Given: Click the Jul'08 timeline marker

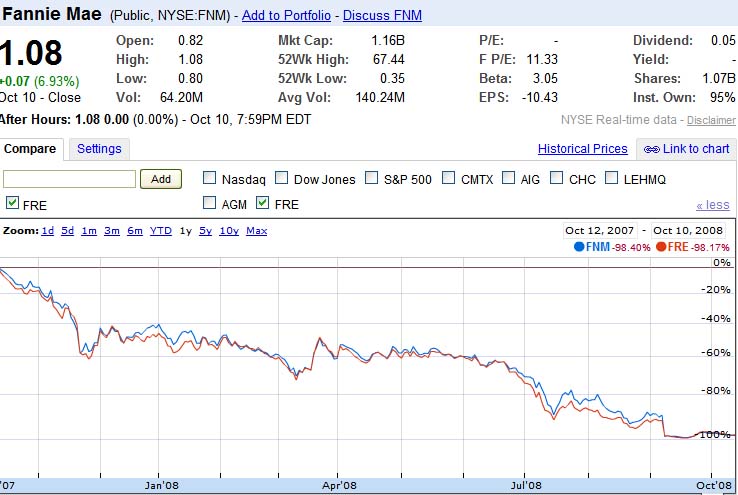Looking at the screenshot, I should (x=526, y=485).
